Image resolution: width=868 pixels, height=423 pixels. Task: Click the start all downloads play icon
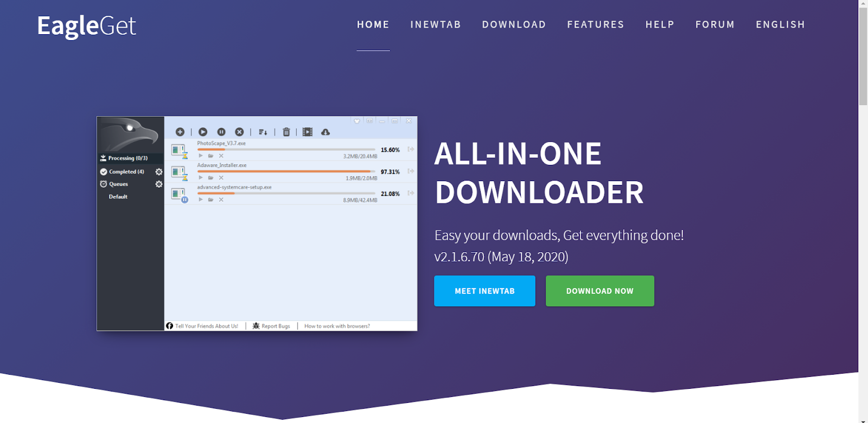point(203,132)
